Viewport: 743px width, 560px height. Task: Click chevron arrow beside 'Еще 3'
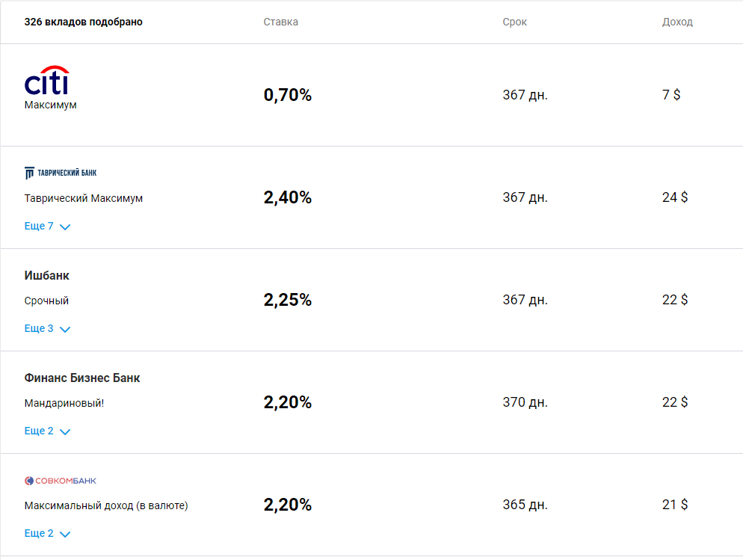(x=65, y=329)
